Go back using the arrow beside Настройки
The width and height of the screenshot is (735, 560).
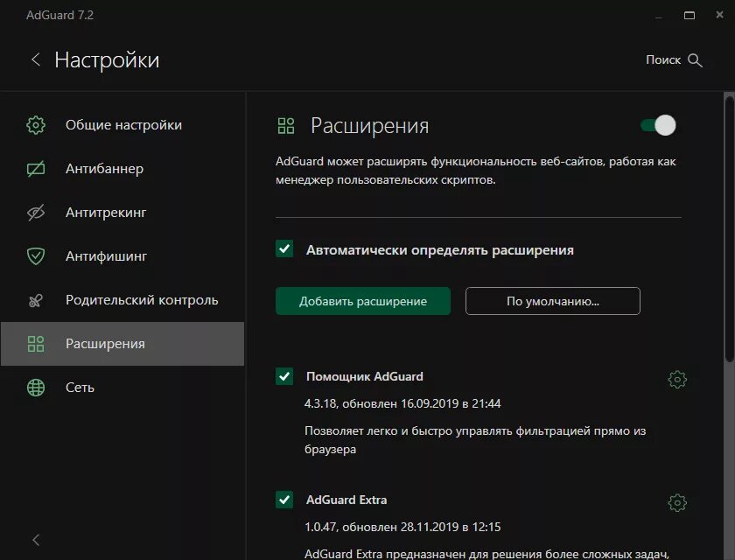(x=36, y=60)
